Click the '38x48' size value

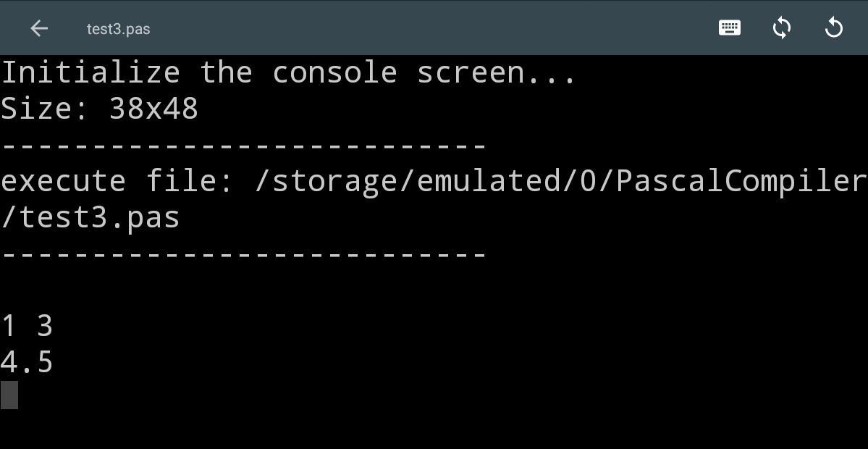(153, 109)
